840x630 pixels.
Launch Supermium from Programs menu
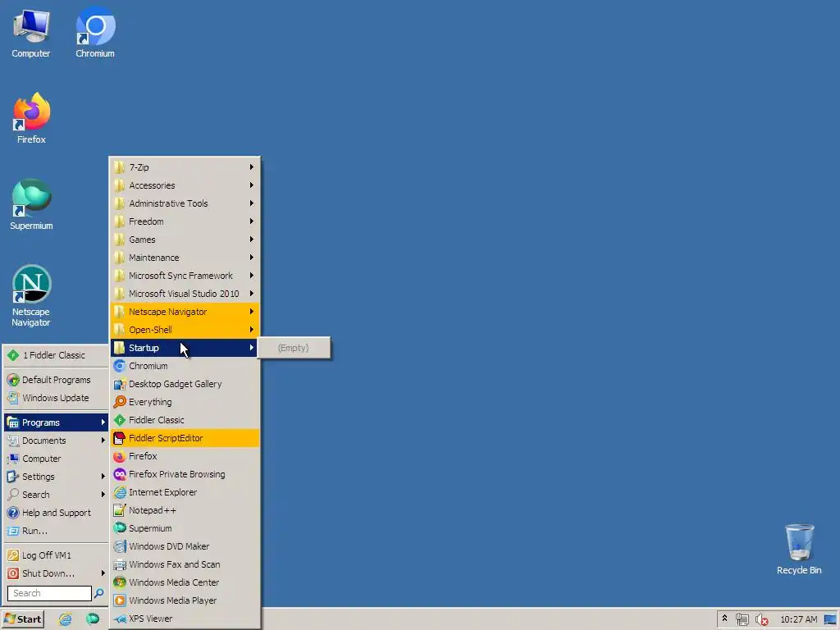click(x=185, y=528)
